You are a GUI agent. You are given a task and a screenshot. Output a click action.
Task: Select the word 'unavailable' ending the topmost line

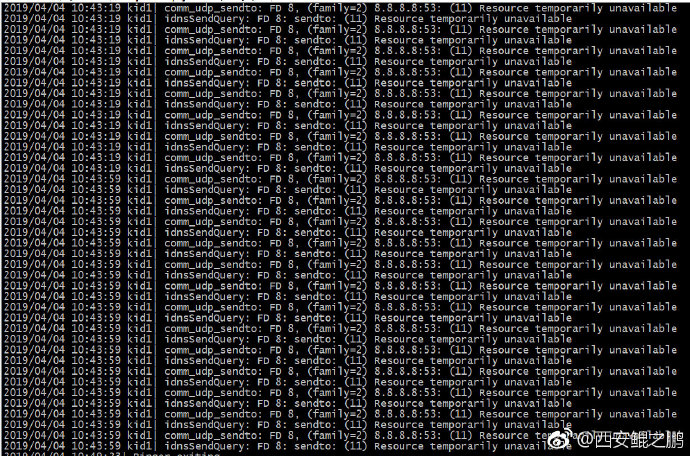tap(643, 8)
